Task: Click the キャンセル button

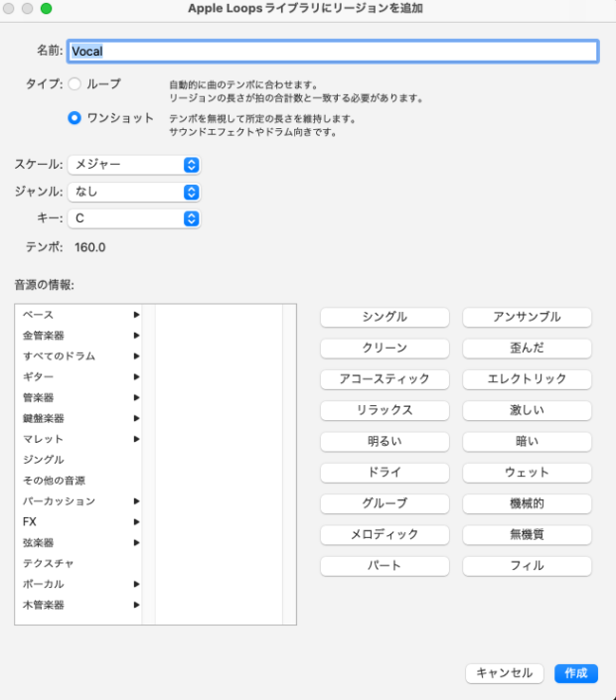Action: (505, 673)
